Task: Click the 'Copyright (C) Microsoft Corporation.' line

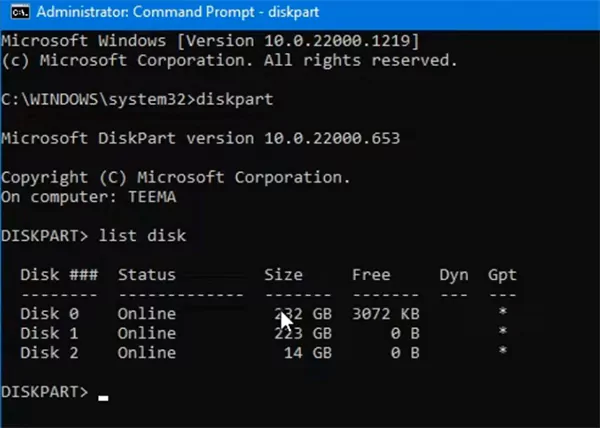Action: (176, 177)
